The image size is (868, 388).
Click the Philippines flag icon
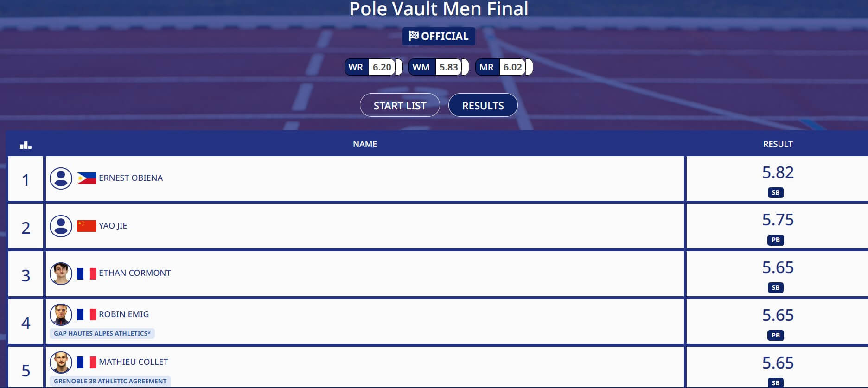[87, 178]
